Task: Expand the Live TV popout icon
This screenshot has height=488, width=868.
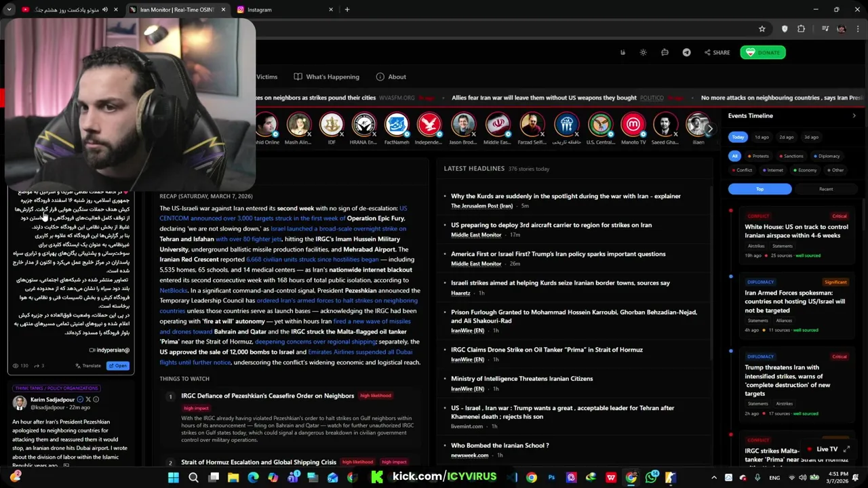Action: click(x=846, y=449)
